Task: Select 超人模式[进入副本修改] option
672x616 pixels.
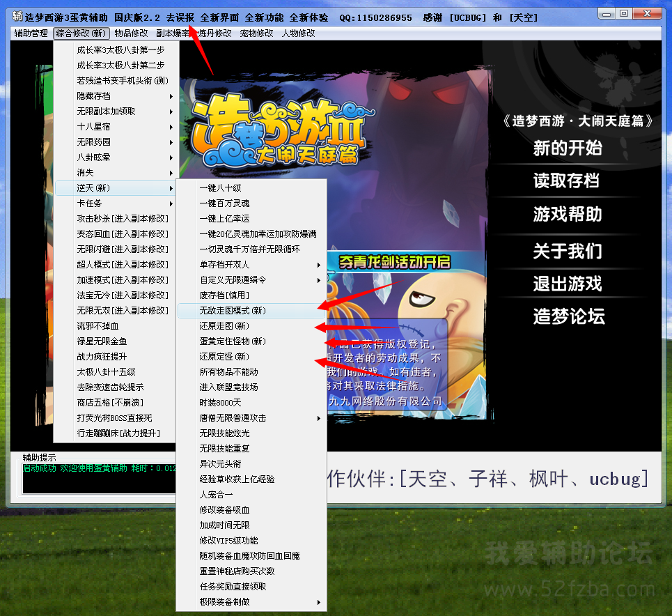Action: pyautogui.click(x=115, y=265)
